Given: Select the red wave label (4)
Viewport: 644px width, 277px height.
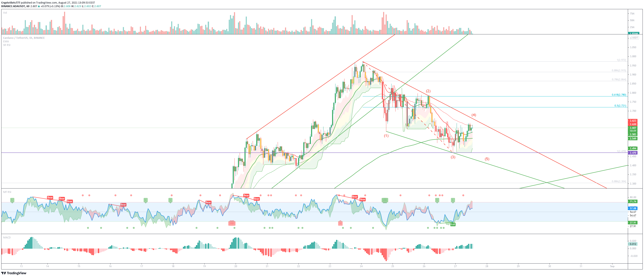Looking at the screenshot, I should 474,115.
